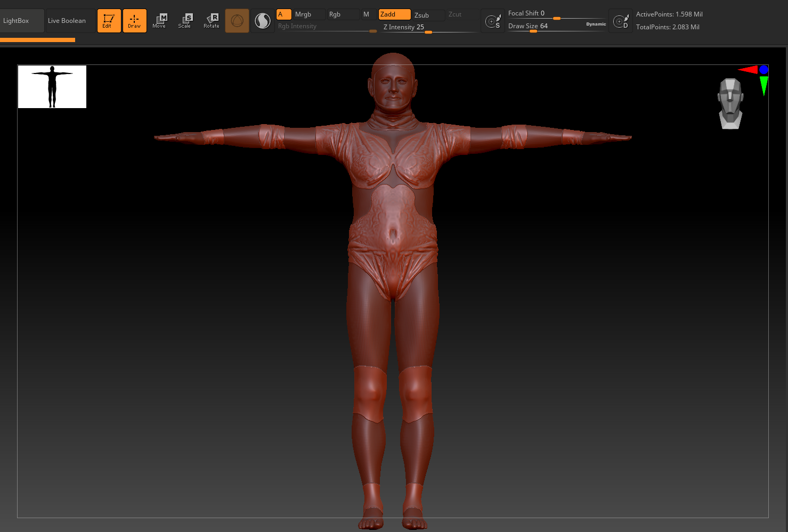This screenshot has width=788, height=532.
Task: Toggle the A mode button
Action: point(283,14)
